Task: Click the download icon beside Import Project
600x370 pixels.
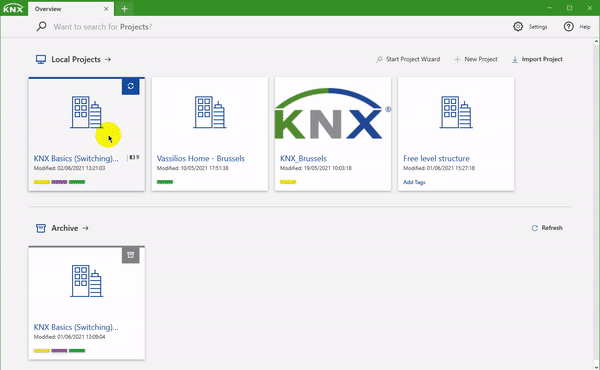Action: 515,59
